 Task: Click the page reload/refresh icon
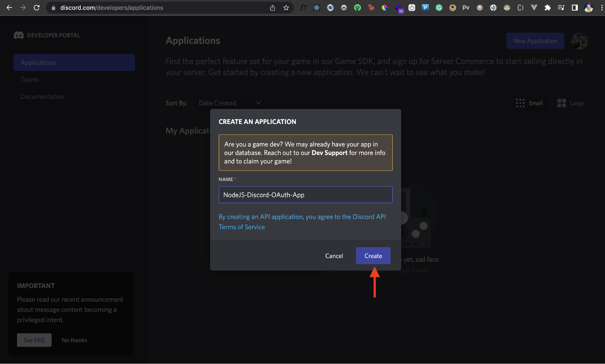pos(37,7)
